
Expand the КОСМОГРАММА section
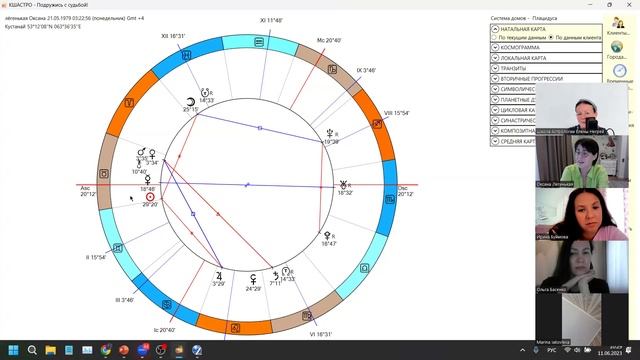coord(546,47)
